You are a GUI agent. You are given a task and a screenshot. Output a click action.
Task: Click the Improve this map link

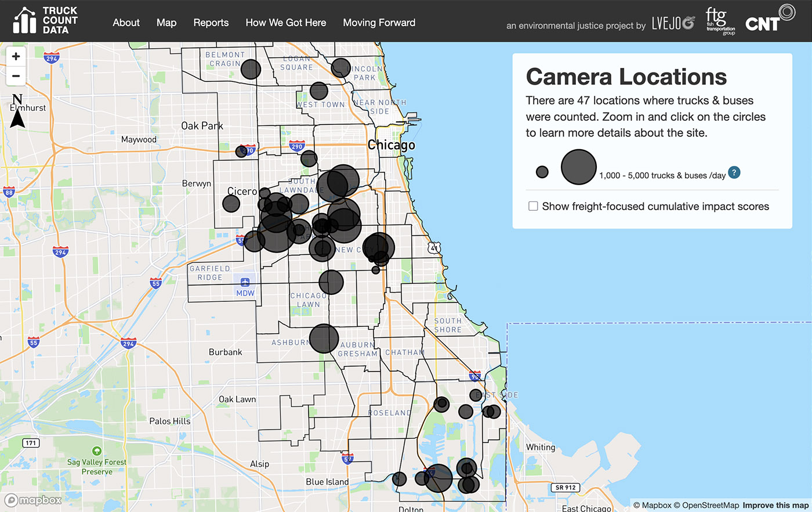(x=775, y=505)
